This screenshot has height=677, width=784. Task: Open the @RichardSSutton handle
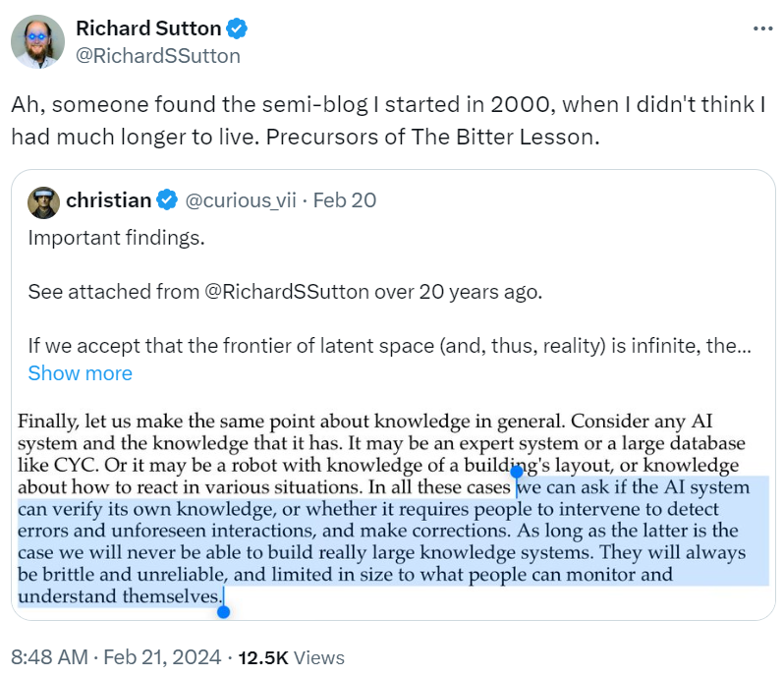click(158, 56)
